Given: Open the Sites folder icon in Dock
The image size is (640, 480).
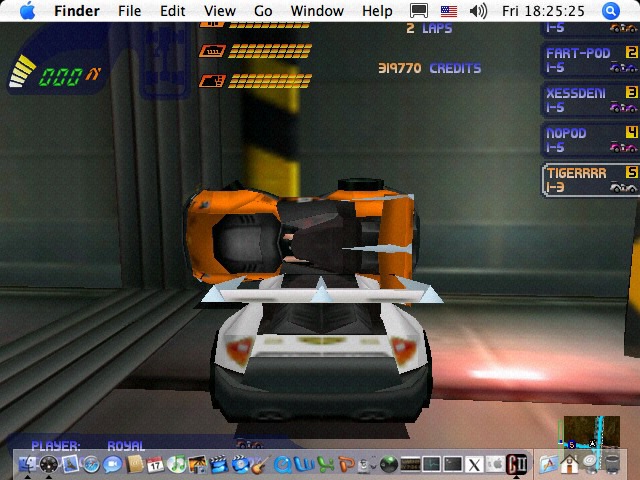Looking at the screenshot, I should pos(591,464).
